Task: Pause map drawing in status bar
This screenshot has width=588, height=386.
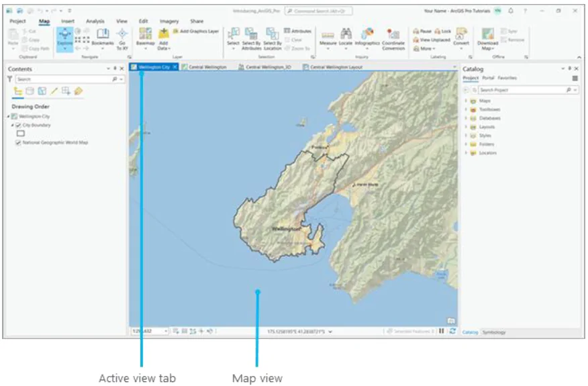Action: click(x=442, y=331)
